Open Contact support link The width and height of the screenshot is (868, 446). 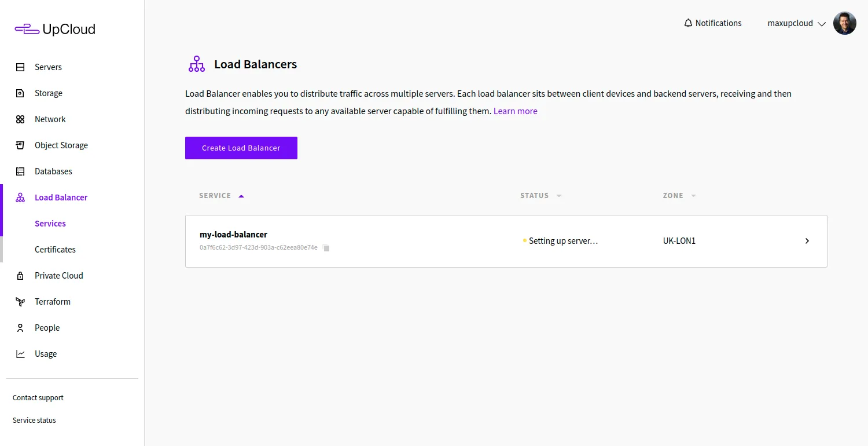38,398
